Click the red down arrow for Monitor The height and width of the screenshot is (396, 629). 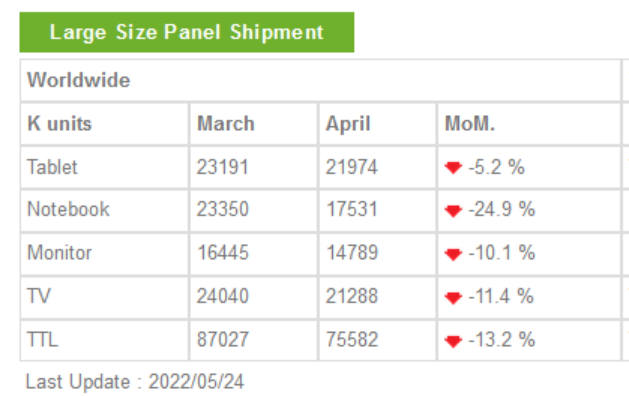click(453, 254)
